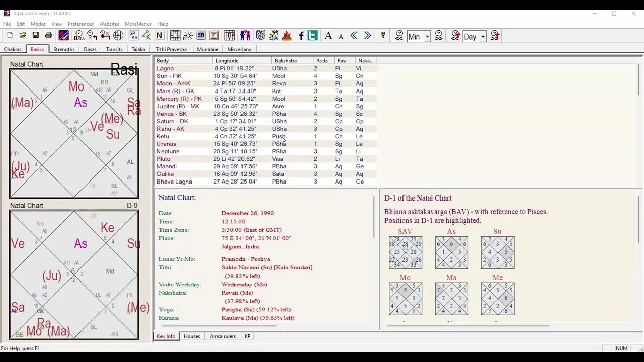Click the grid B toolbar icon
Image resolution: width=644 pixels, height=362 pixels.
[x=230, y=35]
